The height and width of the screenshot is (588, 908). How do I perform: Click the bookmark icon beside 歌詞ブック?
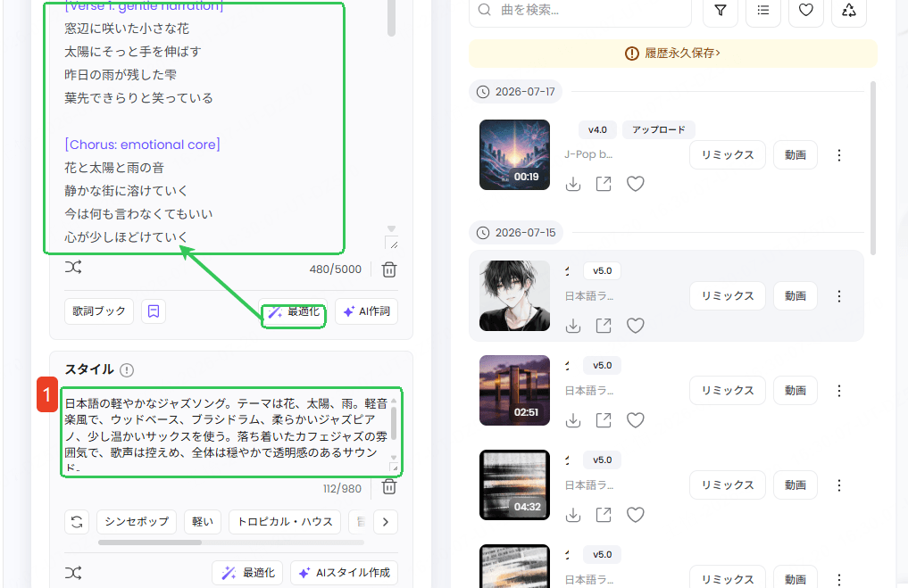[154, 311]
